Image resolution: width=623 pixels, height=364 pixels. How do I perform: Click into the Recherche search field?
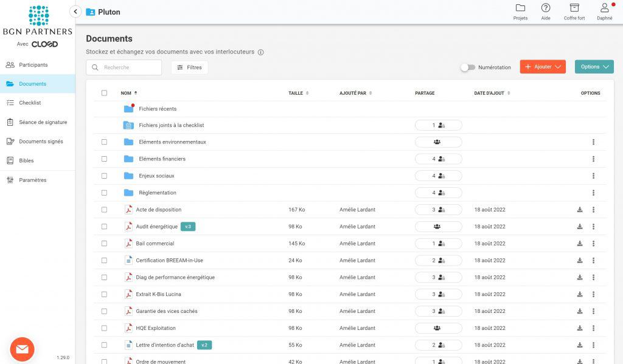point(124,67)
